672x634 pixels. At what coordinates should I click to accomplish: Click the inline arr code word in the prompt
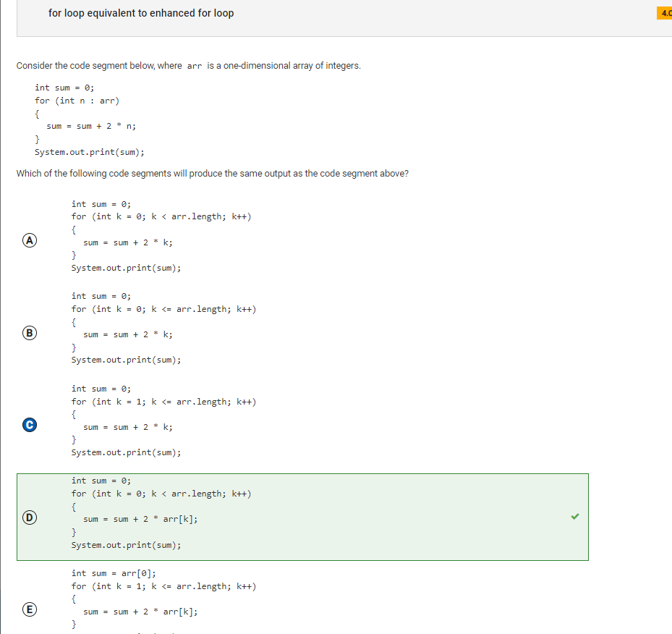[x=194, y=66]
